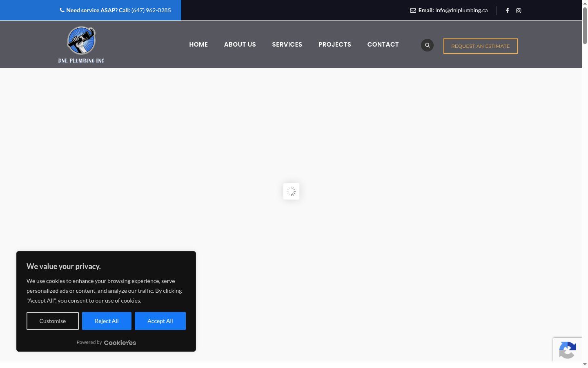The height and width of the screenshot is (368, 588).
Task: Customise cookie preferences
Action: click(x=53, y=321)
